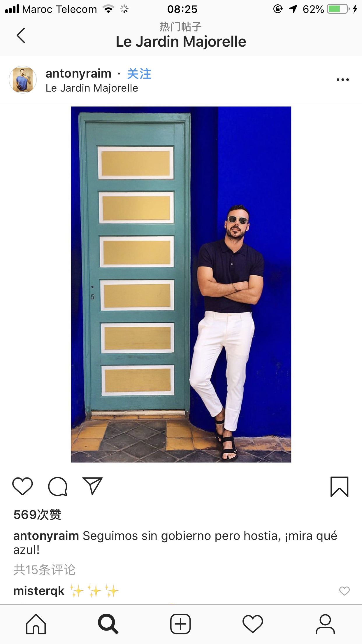Image resolution: width=362 pixels, height=644 pixels.
Task: Go to Home tab
Action: click(x=36, y=624)
